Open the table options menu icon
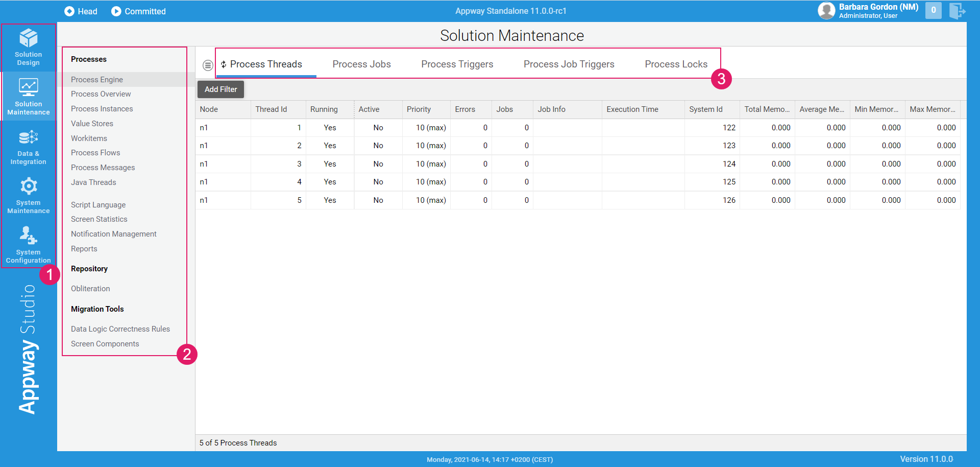 pyautogui.click(x=208, y=65)
